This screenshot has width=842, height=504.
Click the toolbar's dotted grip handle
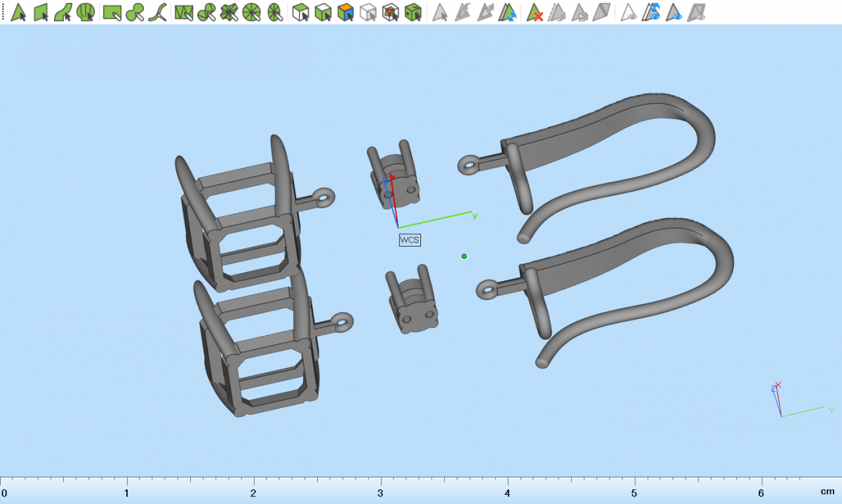click(x=3, y=12)
